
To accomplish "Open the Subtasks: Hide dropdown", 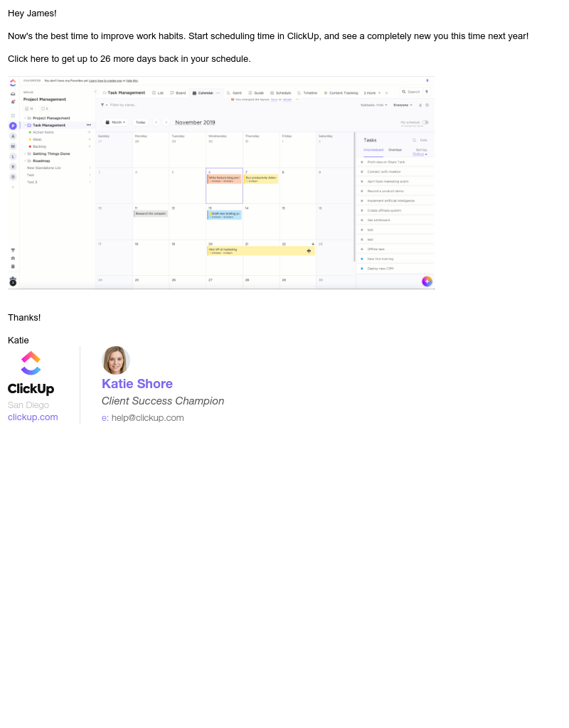I will click(x=374, y=105).
